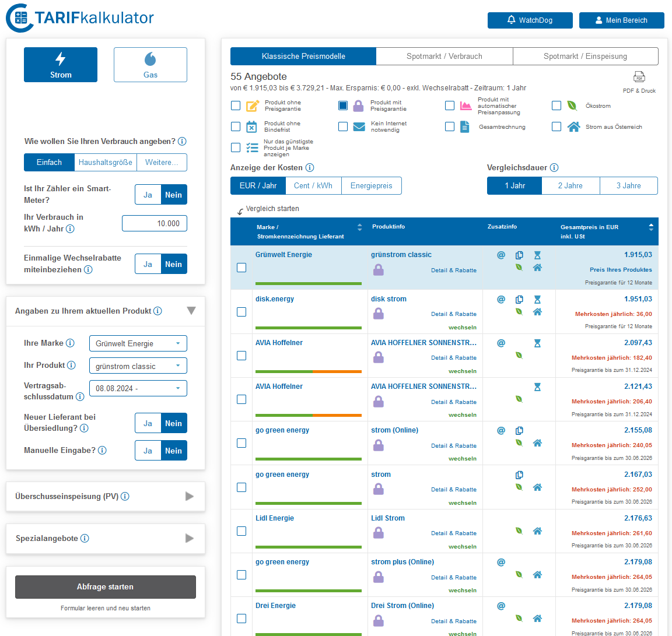
Task: Click the copy icon in go green energy strom row
Action: [x=519, y=475]
